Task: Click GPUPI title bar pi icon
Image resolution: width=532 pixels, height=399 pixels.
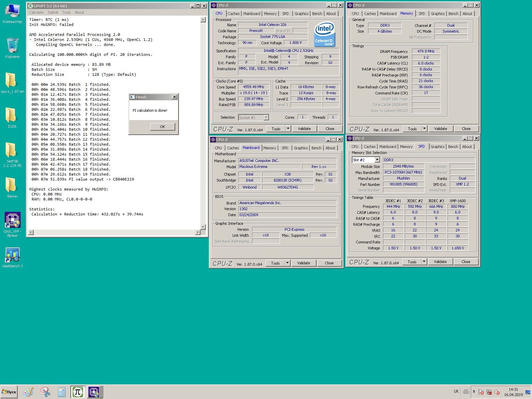Action: [x=30, y=6]
